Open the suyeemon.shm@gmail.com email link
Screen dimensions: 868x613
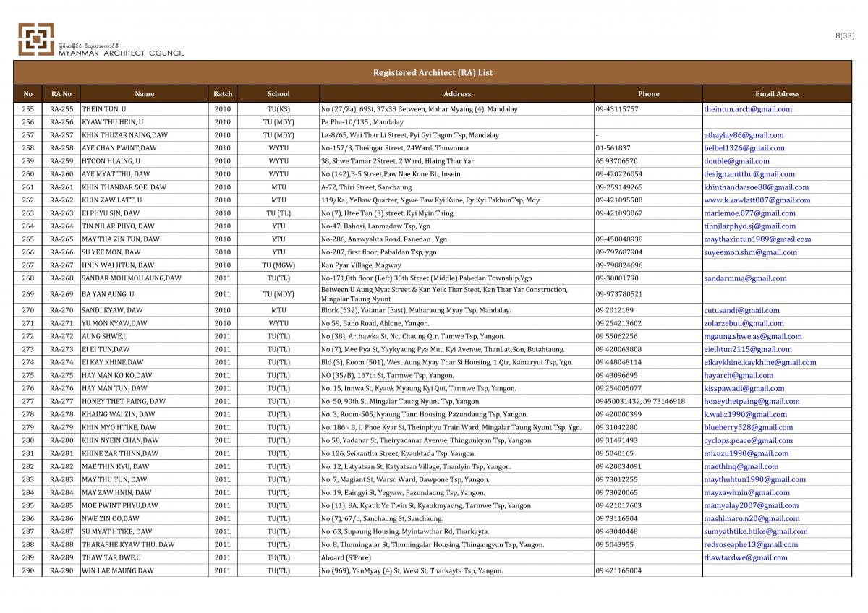pos(750,252)
